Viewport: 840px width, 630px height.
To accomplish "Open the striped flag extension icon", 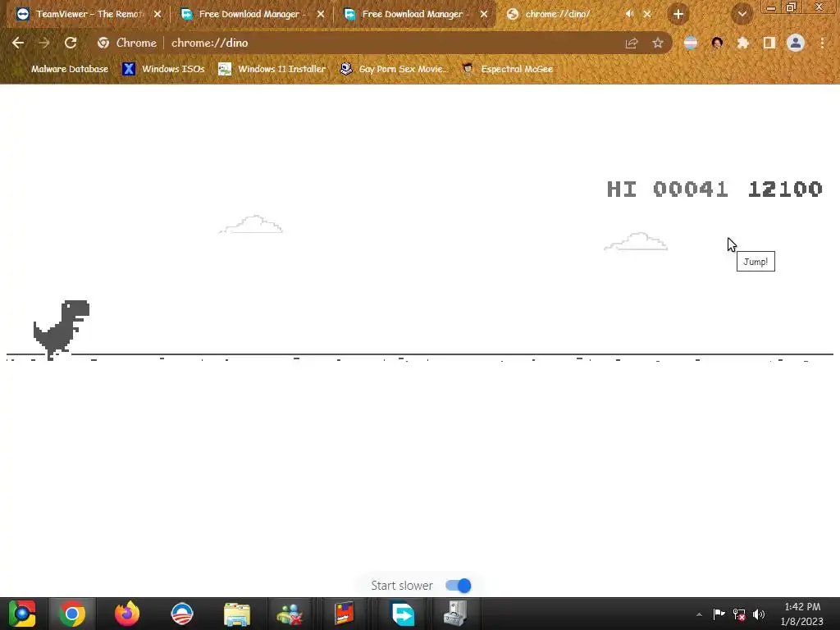I will click(691, 43).
